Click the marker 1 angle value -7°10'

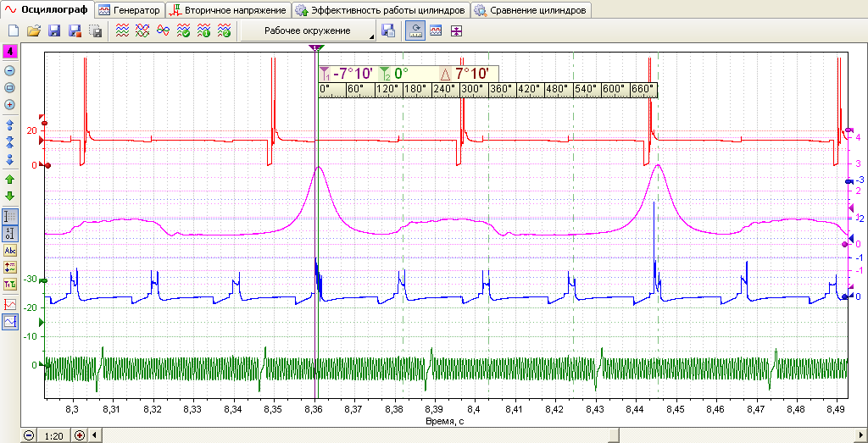tap(354, 74)
